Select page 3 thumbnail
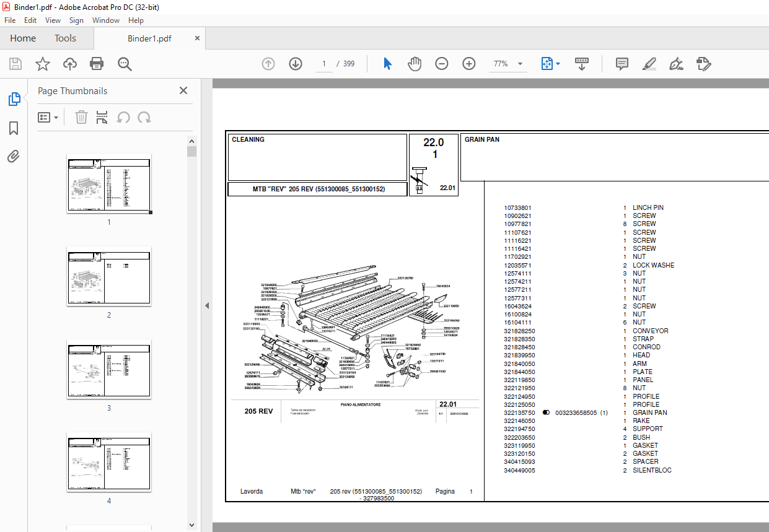769x532 pixels. click(x=109, y=369)
